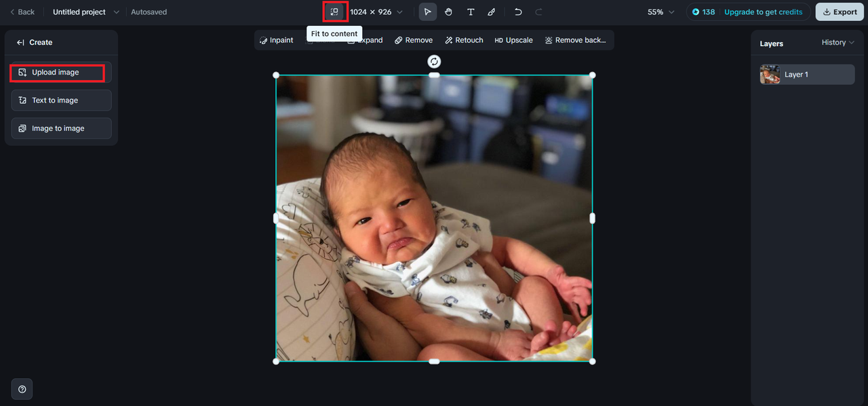Select the Retouch tool
This screenshot has height=406, width=868.
coord(464,40)
